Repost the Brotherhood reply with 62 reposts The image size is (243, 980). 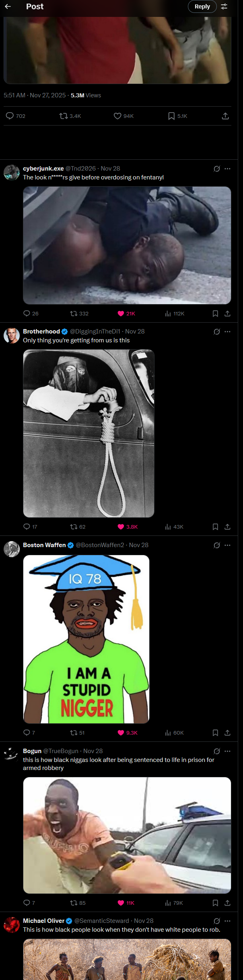point(78,527)
